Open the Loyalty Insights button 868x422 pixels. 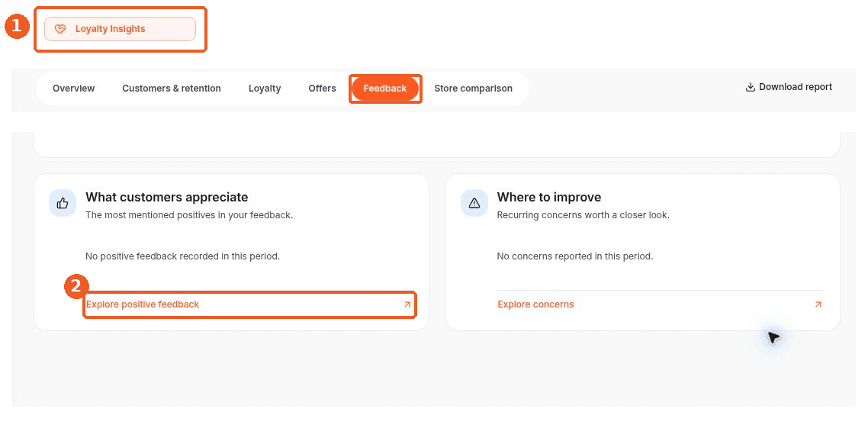[x=120, y=29]
